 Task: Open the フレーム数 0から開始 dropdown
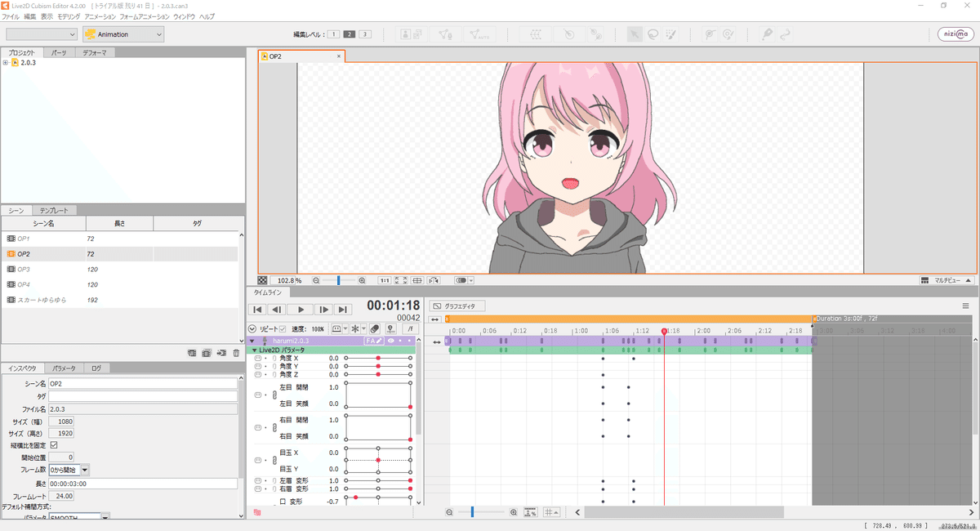point(69,470)
